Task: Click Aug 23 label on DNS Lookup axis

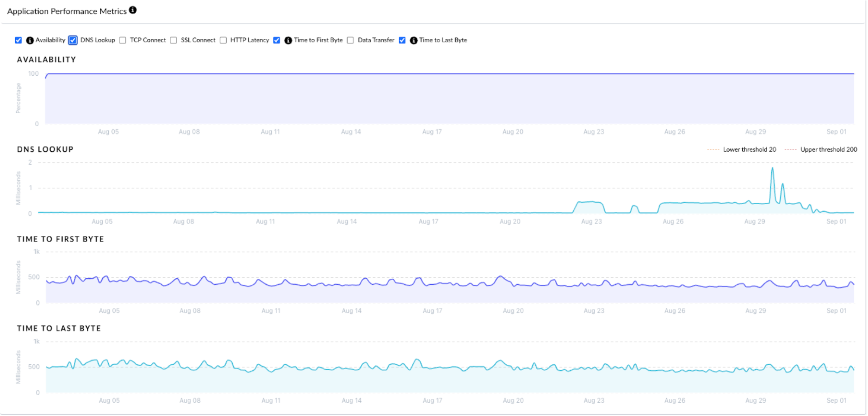Action: pos(591,221)
